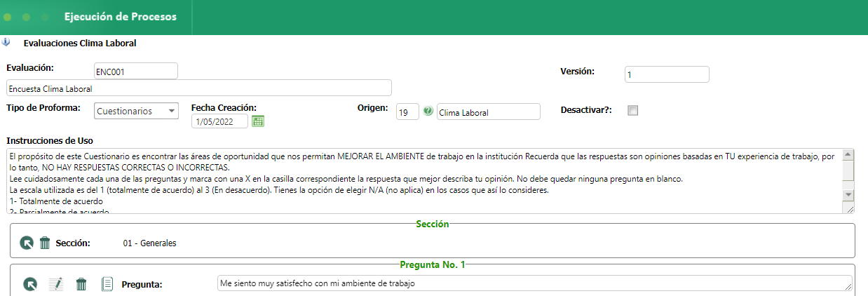Click the resize grip of Instrucciones text area
The image size is (868, 296).
click(x=849, y=208)
